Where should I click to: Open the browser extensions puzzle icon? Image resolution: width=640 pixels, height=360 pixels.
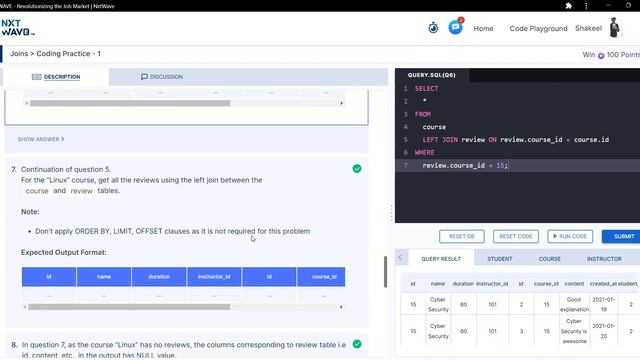(x=568, y=6)
